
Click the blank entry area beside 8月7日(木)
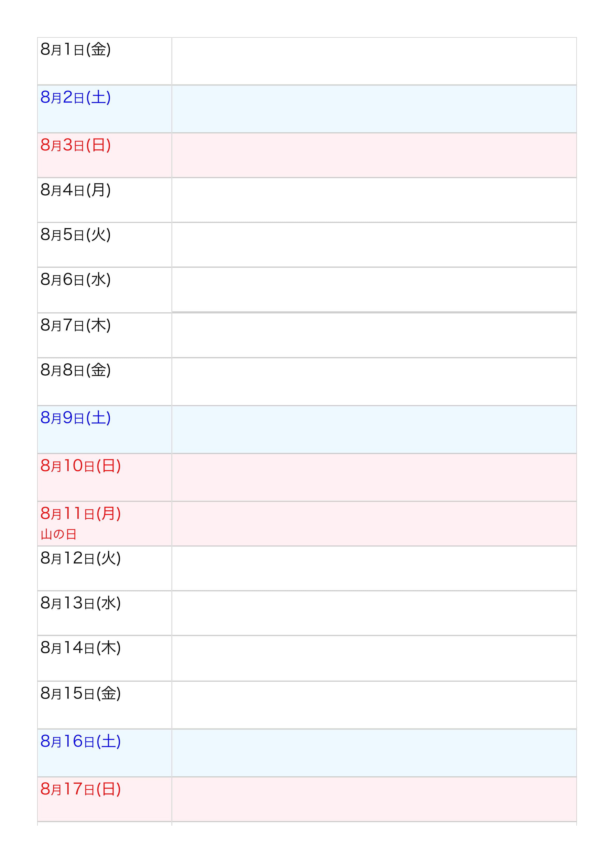374,335
